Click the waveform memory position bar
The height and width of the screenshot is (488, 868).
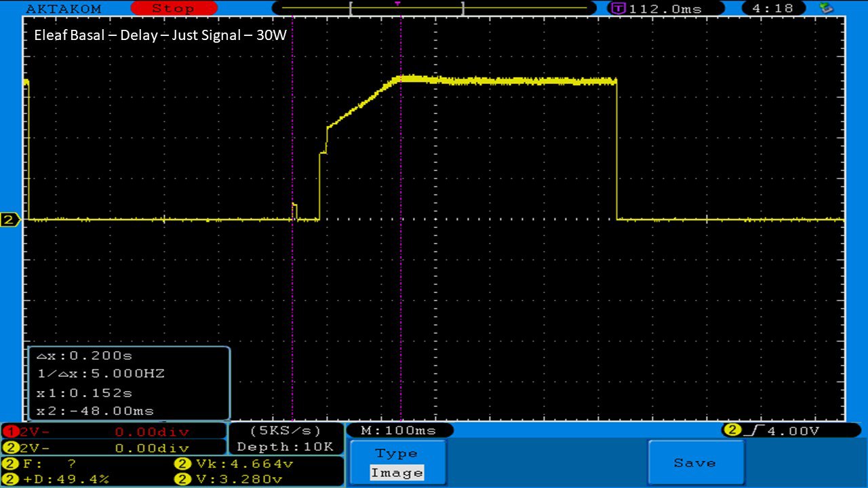[x=434, y=8]
